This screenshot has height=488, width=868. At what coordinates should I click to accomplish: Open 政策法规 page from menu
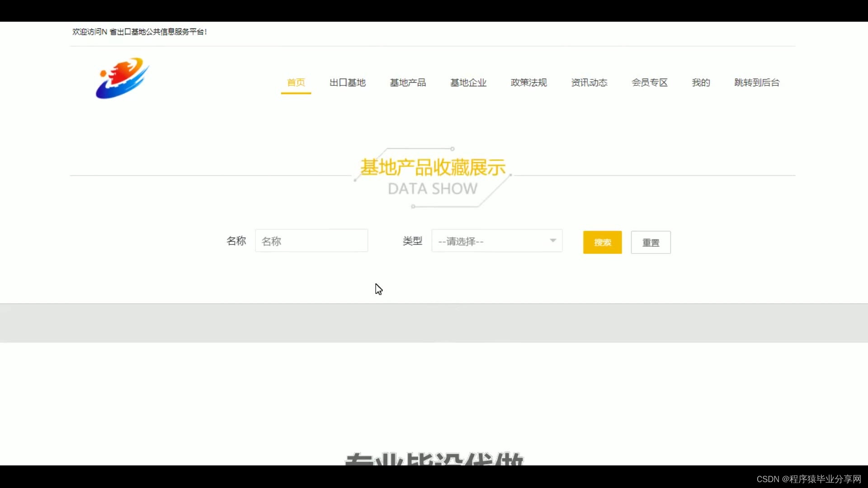[528, 83]
